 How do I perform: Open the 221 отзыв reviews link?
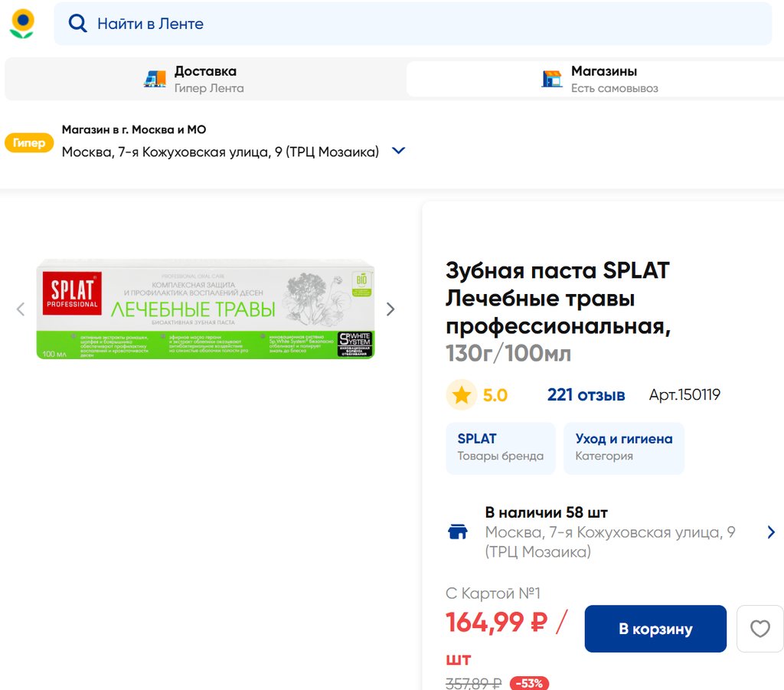pos(586,395)
